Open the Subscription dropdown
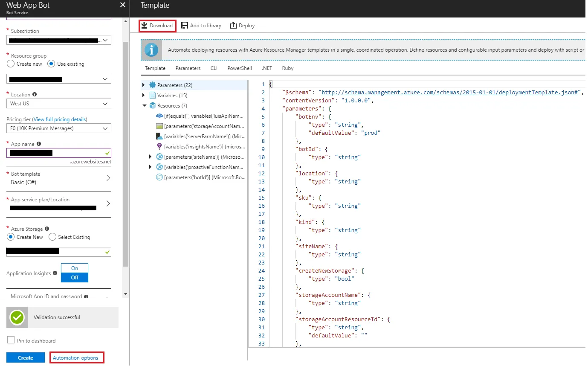This screenshot has height=366, width=588. (59, 40)
